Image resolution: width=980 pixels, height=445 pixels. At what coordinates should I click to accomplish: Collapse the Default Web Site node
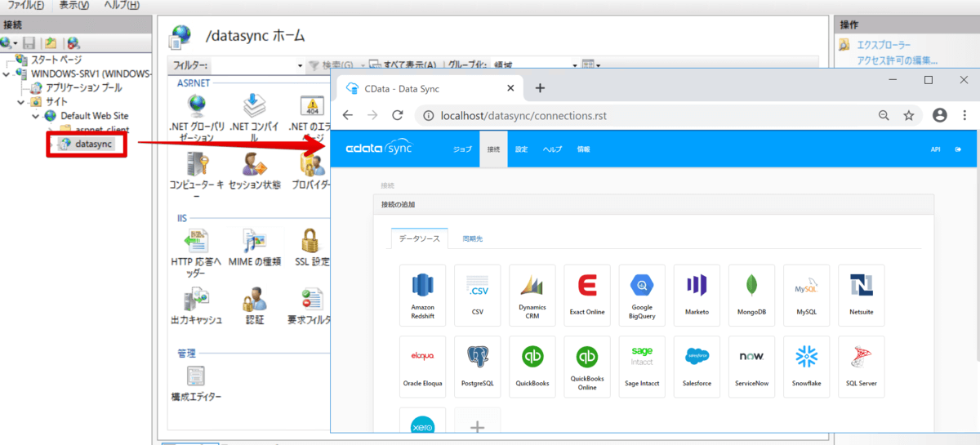(36, 116)
